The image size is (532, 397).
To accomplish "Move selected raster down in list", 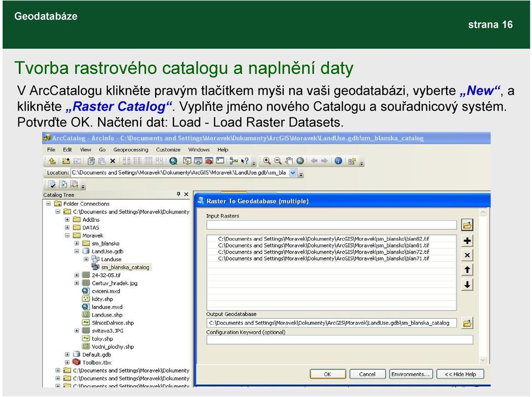I will point(467,284).
